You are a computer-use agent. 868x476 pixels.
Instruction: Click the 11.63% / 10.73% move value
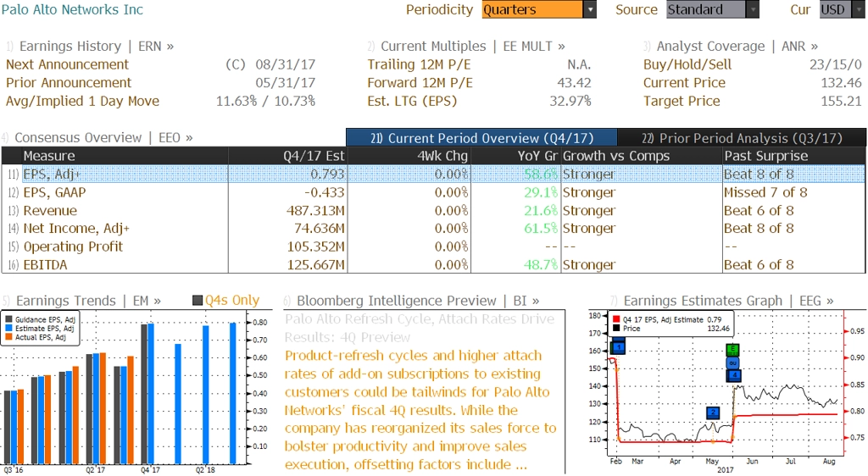(265, 101)
